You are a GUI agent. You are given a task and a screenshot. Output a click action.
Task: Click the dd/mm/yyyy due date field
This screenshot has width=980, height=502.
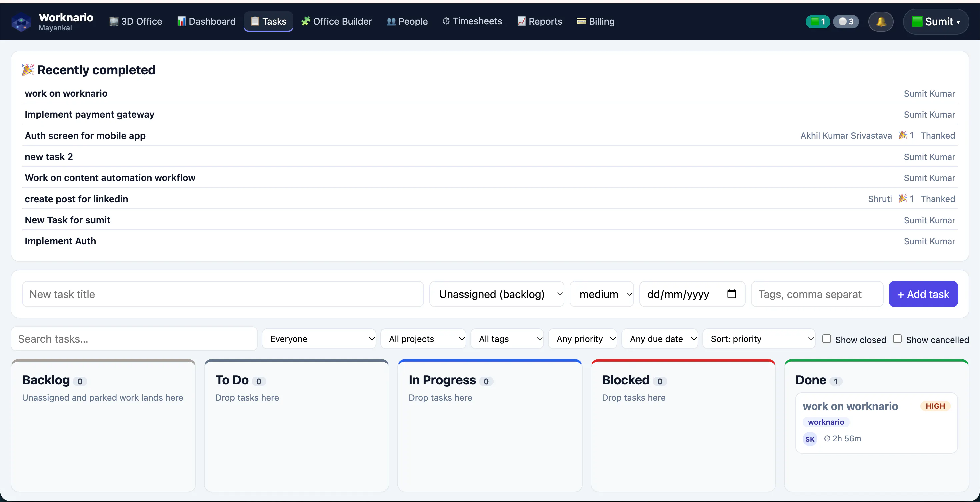(692, 294)
